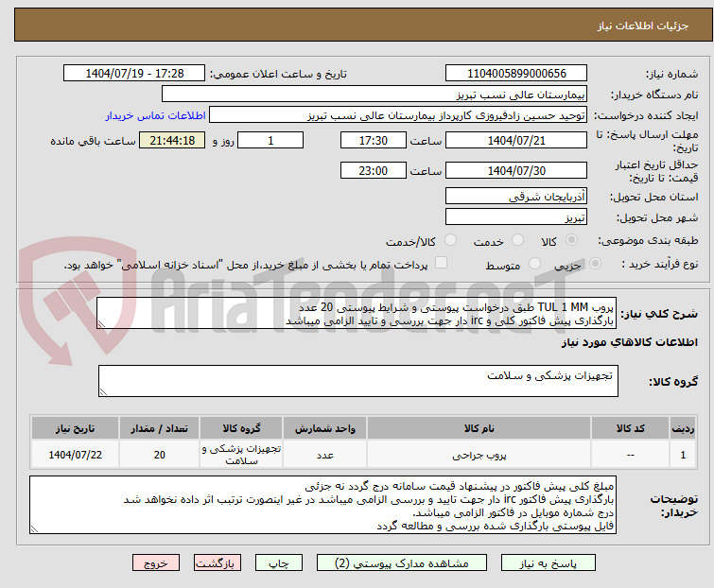The image size is (714, 588).
Task: Click the چاپ print button
Action: click(x=278, y=563)
